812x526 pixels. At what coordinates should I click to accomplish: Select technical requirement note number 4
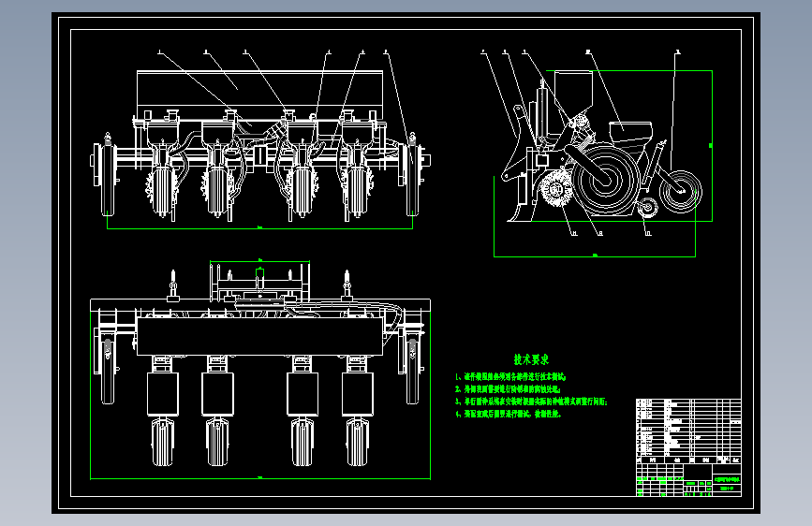509,415
